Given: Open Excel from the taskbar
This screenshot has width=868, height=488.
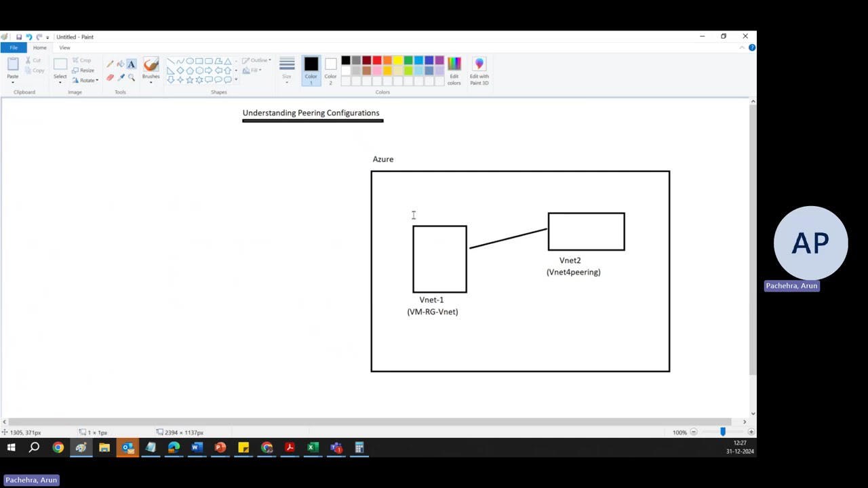Looking at the screenshot, I should pyautogui.click(x=313, y=447).
